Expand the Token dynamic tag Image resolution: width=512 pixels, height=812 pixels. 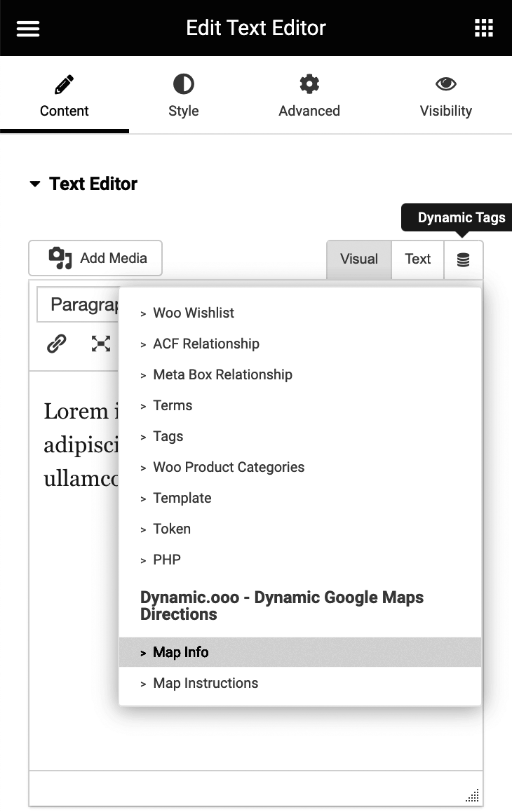coord(172,529)
